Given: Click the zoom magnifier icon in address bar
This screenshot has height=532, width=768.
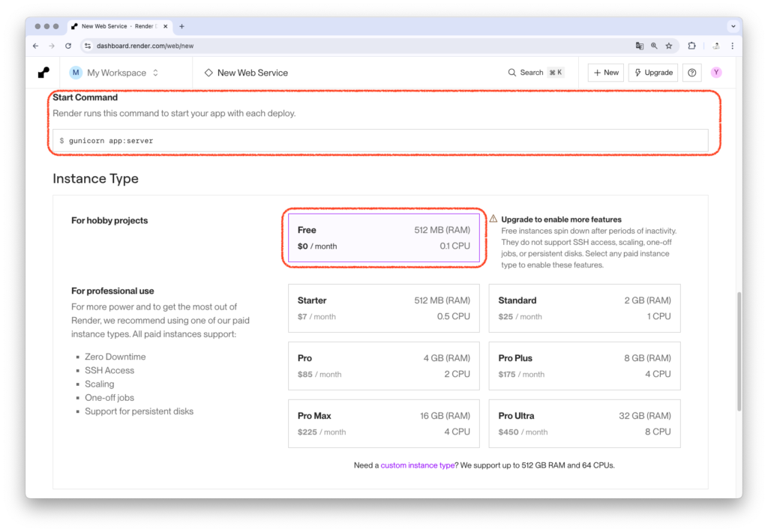Looking at the screenshot, I should pyautogui.click(x=654, y=46).
